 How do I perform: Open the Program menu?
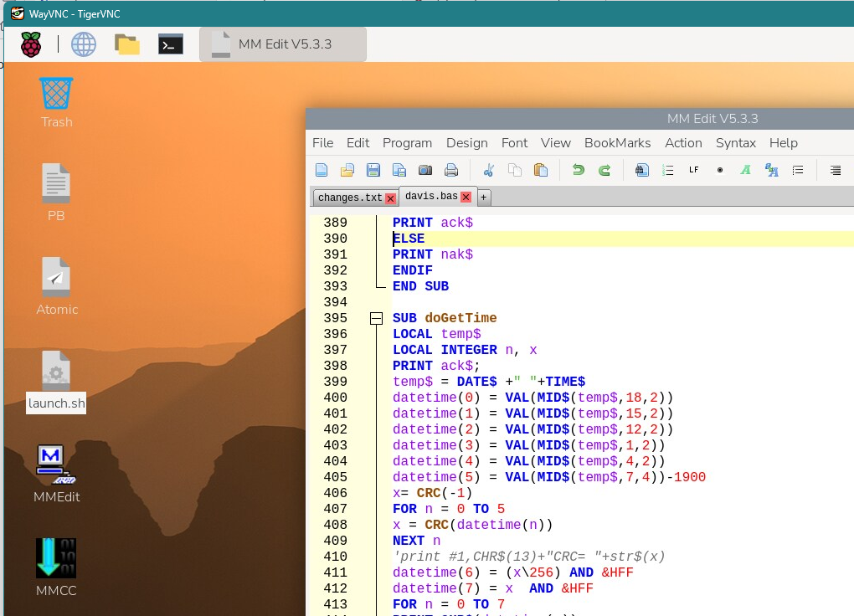[407, 143]
